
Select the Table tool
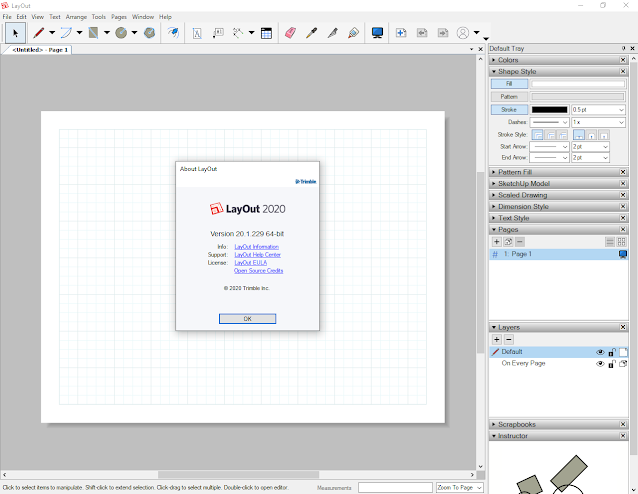267,33
